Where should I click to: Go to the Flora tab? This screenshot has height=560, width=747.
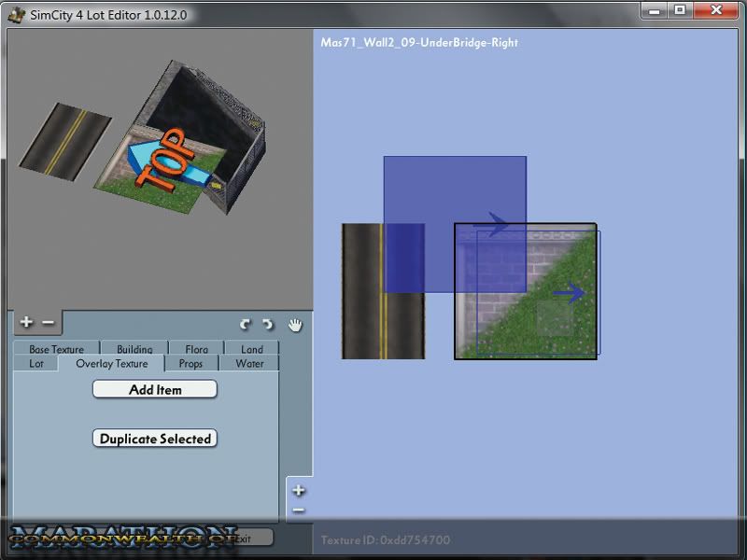pos(196,350)
